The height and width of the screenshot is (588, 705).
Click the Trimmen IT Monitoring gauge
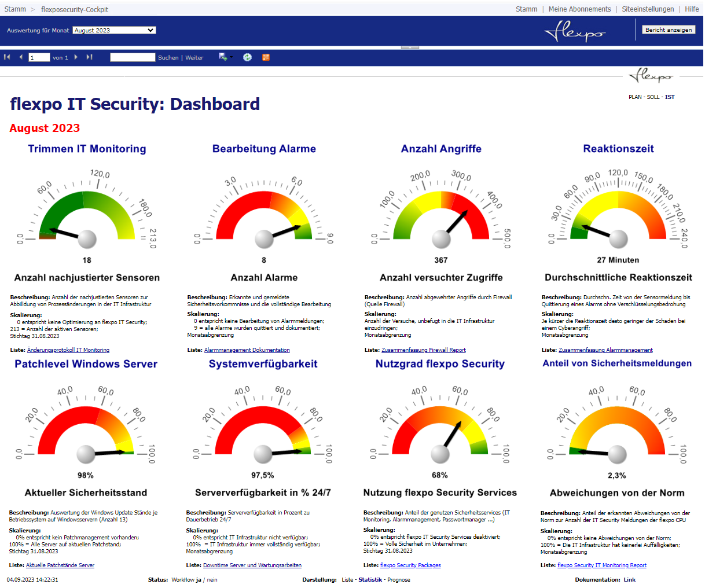point(87,210)
